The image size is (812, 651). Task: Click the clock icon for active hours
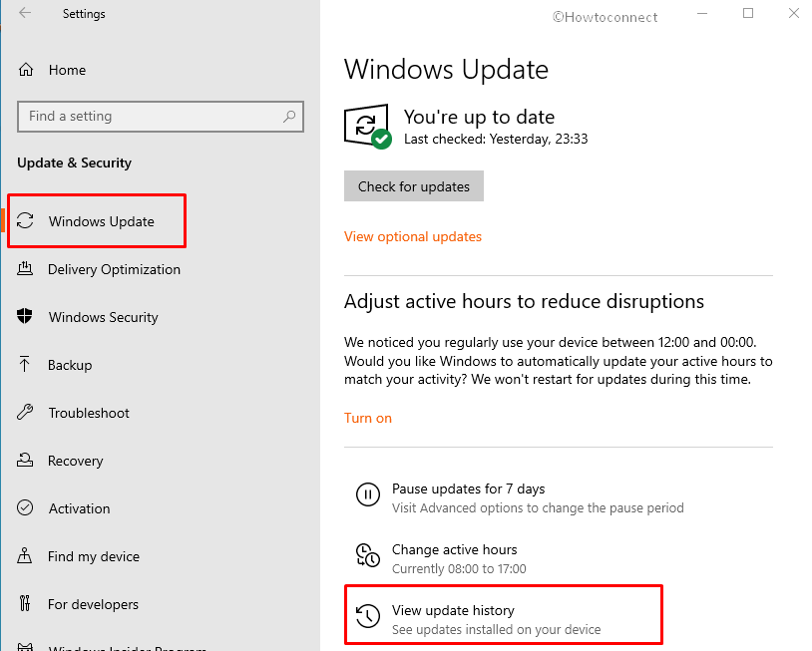click(367, 556)
